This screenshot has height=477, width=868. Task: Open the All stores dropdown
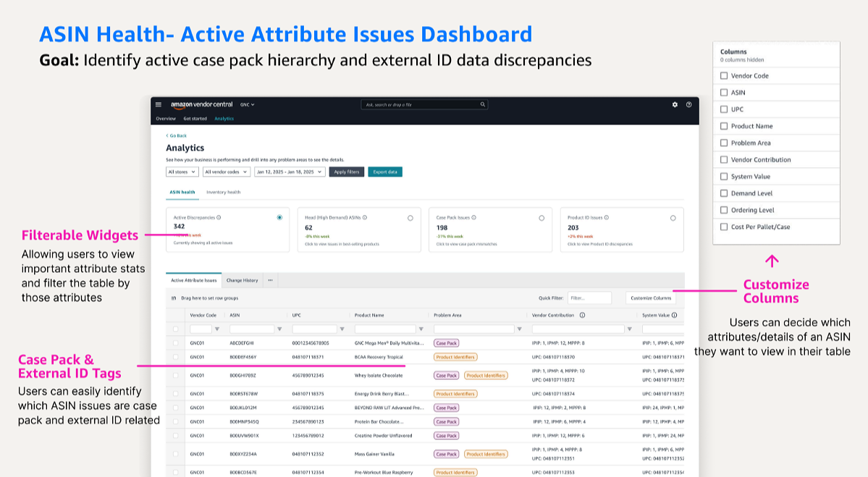tap(182, 172)
